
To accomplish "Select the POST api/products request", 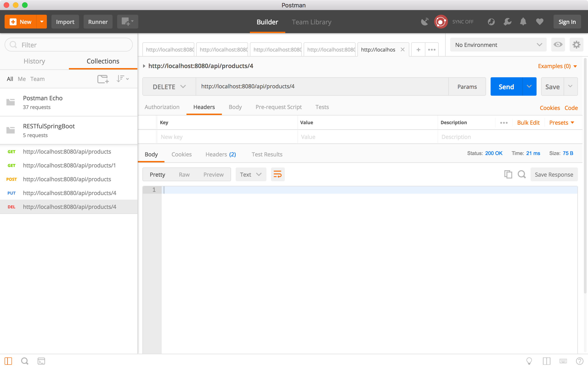I will pos(69,179).
